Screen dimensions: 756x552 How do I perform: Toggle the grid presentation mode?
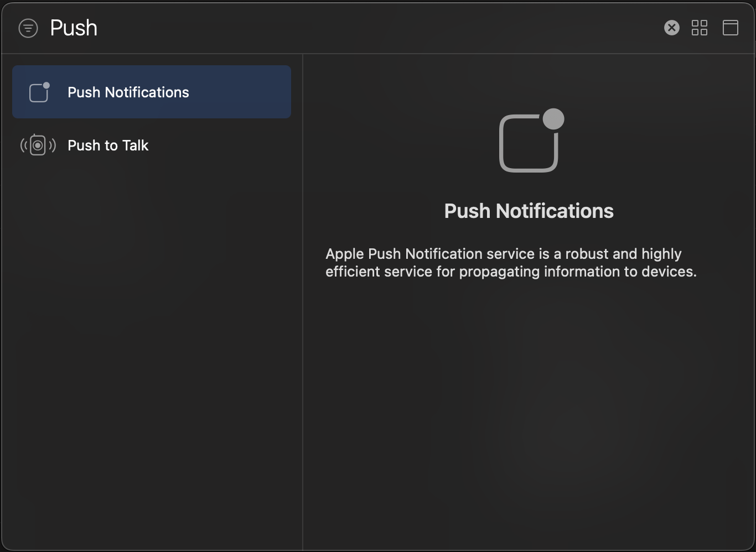click(x=699, y=28)
